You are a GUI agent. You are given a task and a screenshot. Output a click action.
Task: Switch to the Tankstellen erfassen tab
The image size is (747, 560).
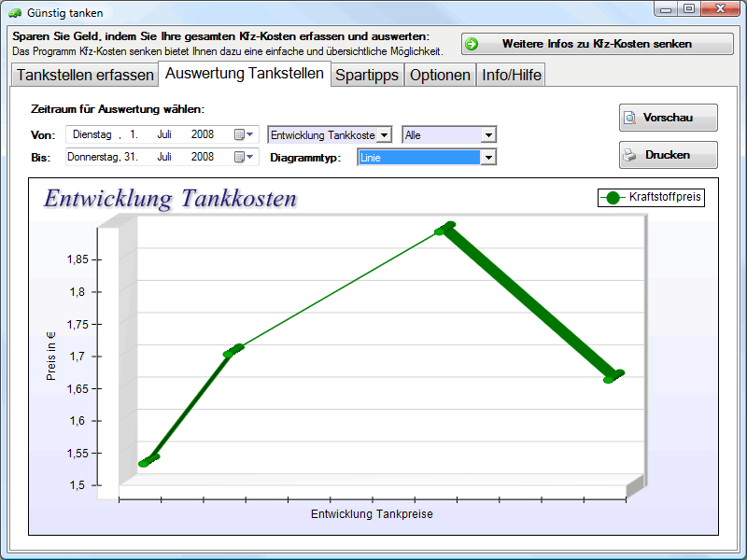click(x=85, y=75)
